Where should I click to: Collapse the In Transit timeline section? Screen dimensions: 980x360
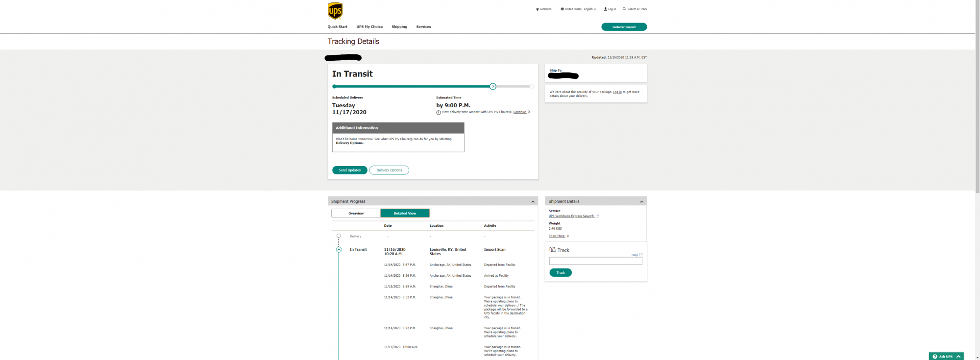(x=339, y=250)
